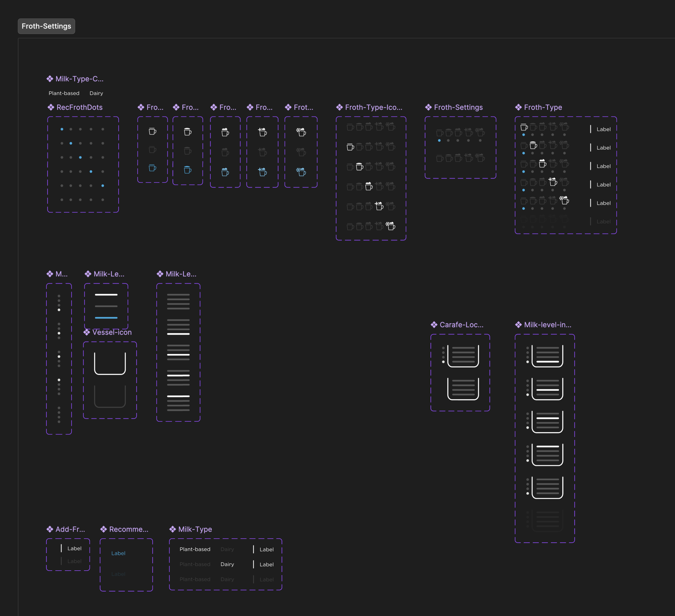This screenshot has width=675, height=616.
Task: Select the RecFrothDots component title
Action: [x=79, y=107]
